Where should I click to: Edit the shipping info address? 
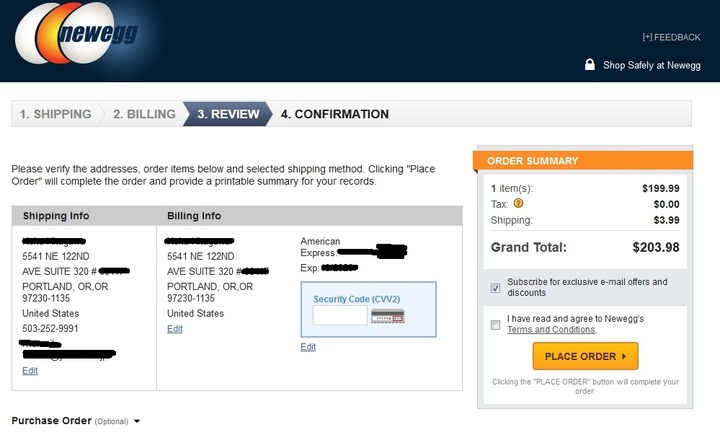(30, 371)
